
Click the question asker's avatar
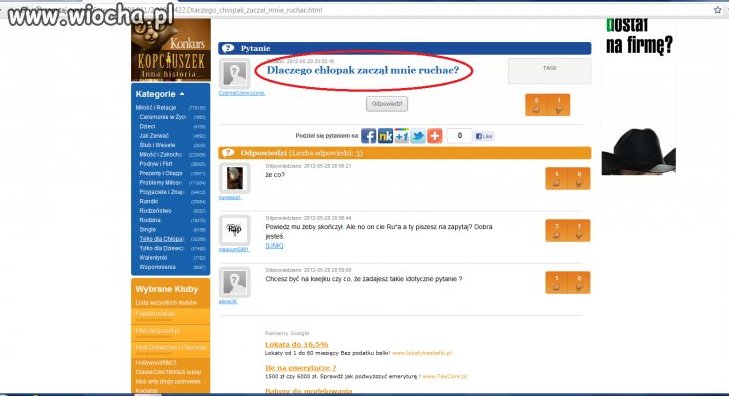(235, 74)
